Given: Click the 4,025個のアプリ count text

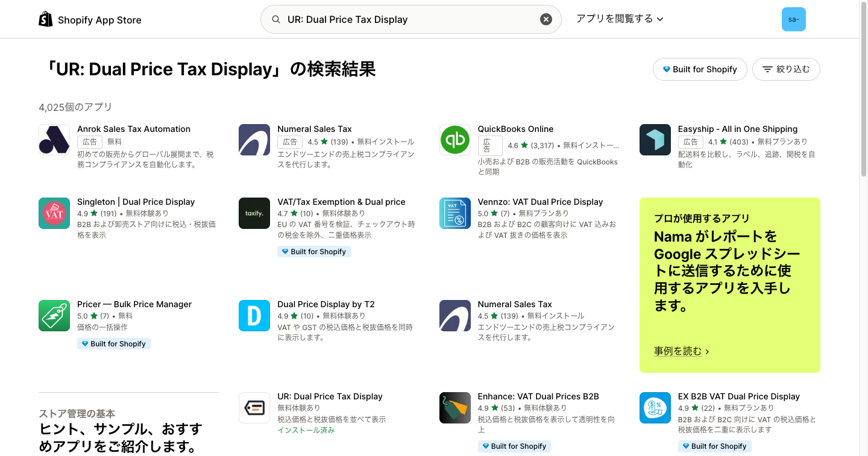Looking at the screenshot, I should (x=75, y=107).
